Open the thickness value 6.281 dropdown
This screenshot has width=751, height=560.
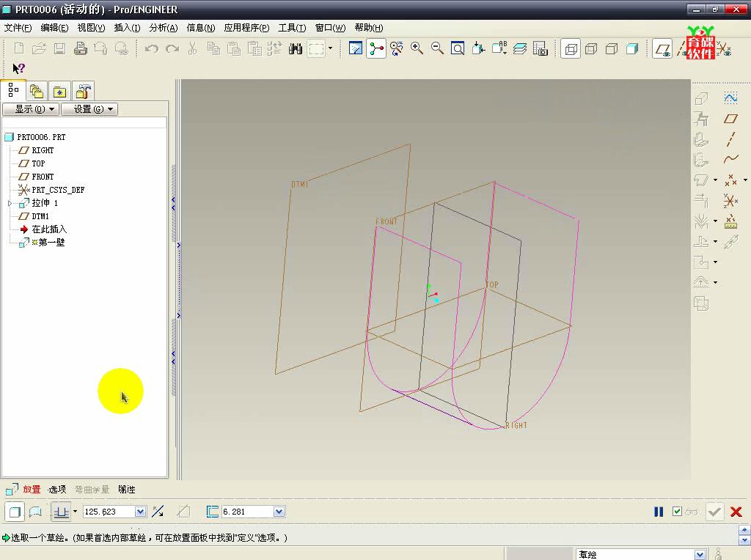tap(279, 512)
